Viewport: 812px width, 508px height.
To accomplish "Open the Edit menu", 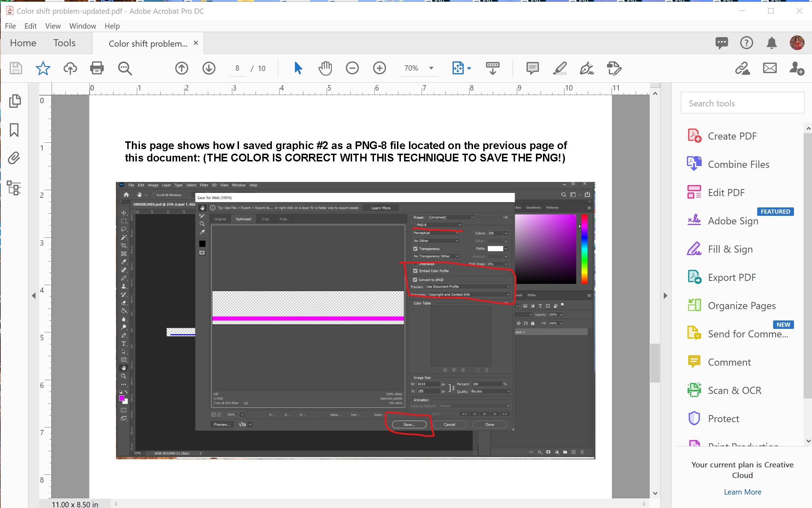I will point(30,26).
